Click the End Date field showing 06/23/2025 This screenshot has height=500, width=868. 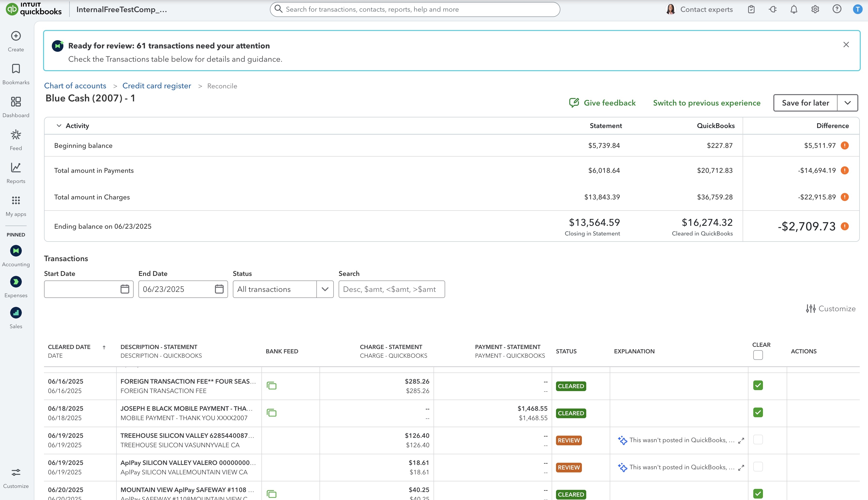[183, 289]
